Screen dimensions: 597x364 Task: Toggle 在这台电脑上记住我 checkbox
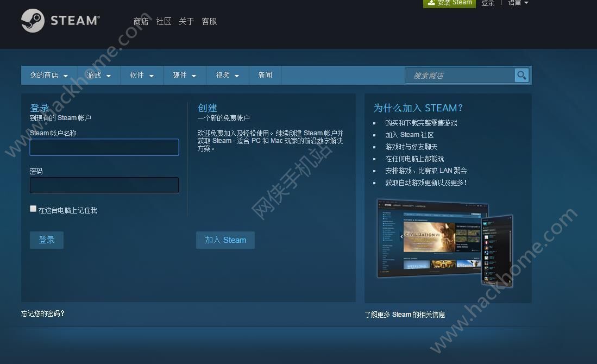[33, 209]
